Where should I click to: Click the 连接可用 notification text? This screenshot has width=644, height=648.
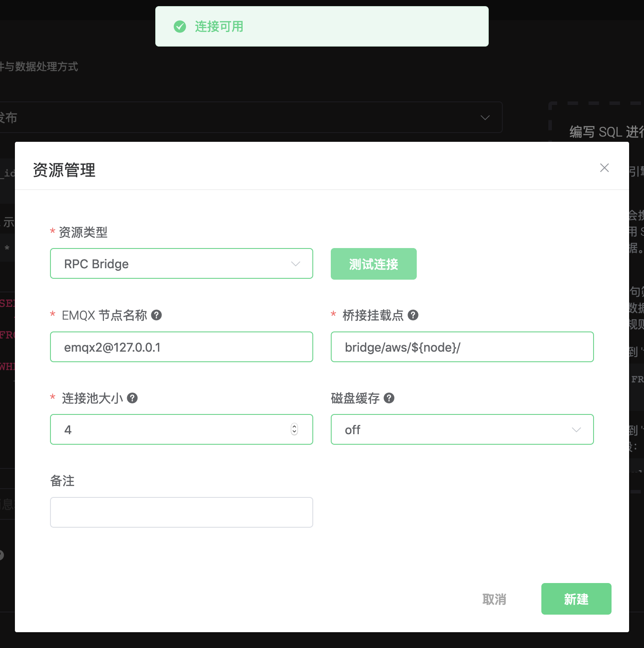click(x=219, y=27)
